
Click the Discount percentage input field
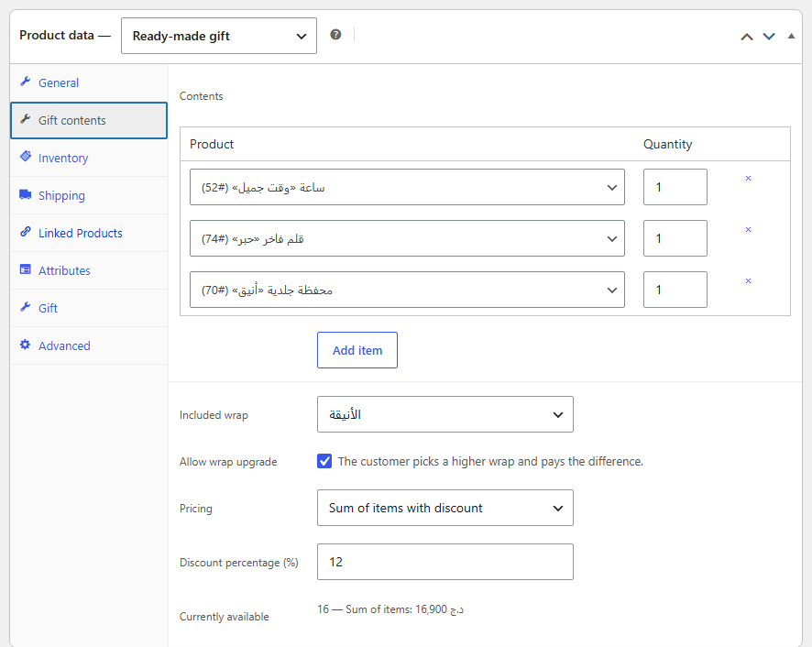tap(444, 562)
